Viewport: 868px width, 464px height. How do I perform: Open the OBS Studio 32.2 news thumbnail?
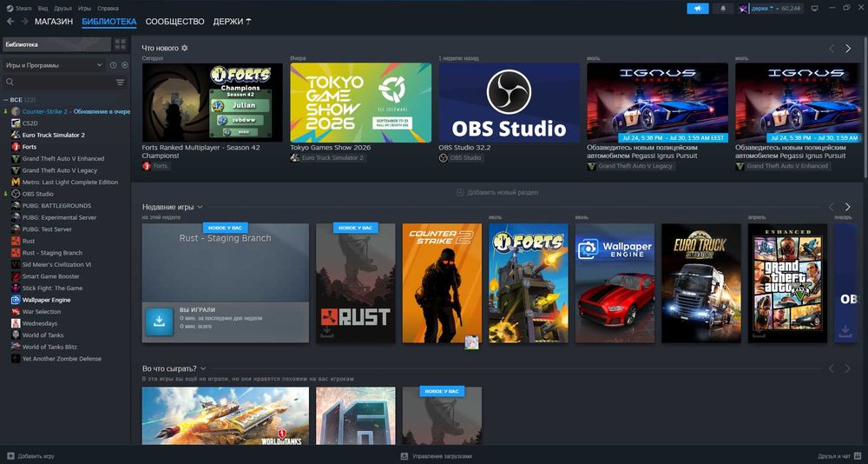coord(509,103)
